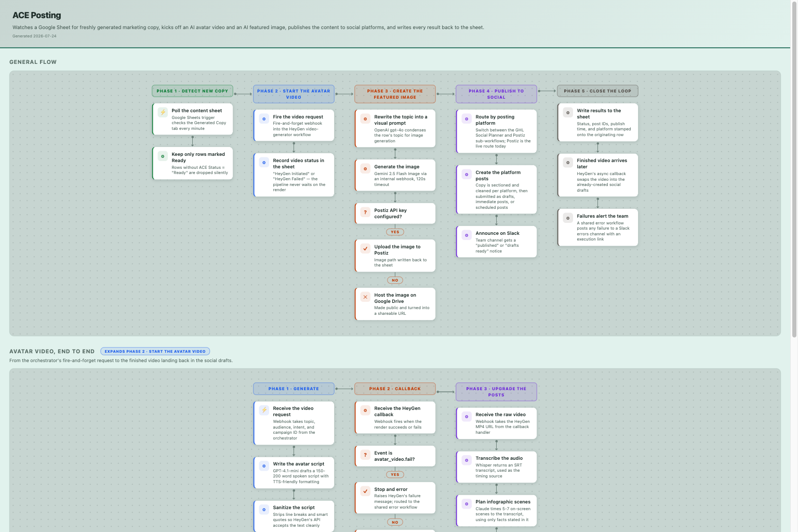Image resolution: width=798 pixels, height=532 pixels.
Task: Click the gear icon on Write results to the sheet
Action: (x=568, y=112)
